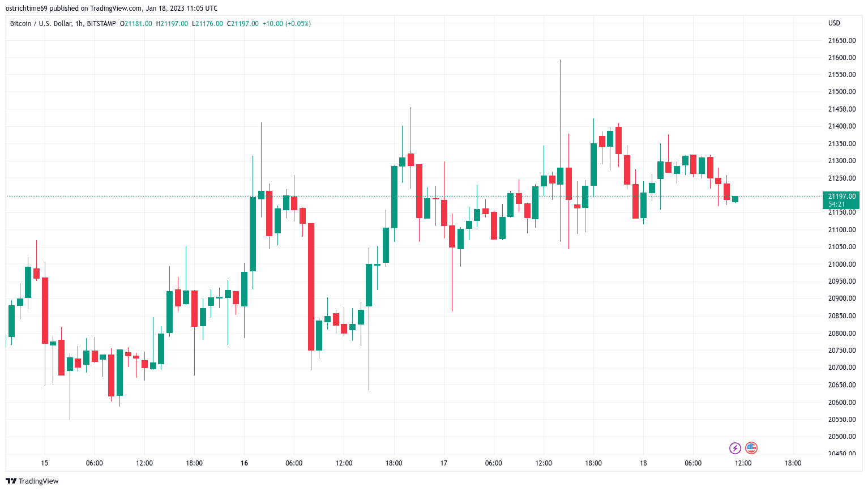Click the +10.00 (+0.05%) change value
Image resolution: width=868 pixels, height=491 pixels.
pyautogui.click(x=287, y=24)
